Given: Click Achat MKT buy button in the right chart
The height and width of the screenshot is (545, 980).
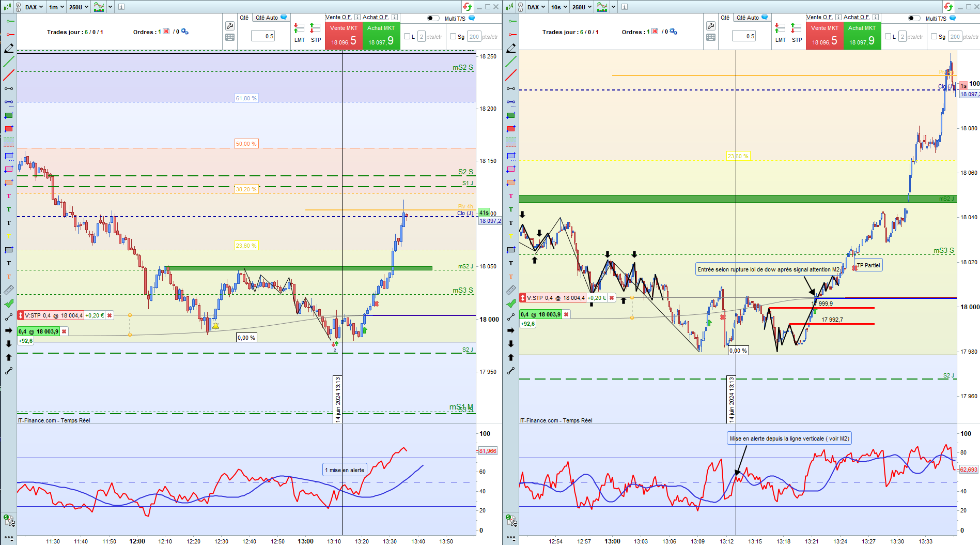Looking at the screenshot, I should click(x=862, y=36).
